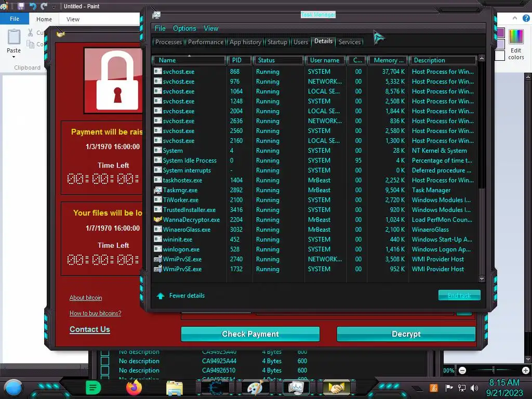Switch to Paint via its taskbar icon
Viewport: 532px width, 399px height.
(255, 388)
